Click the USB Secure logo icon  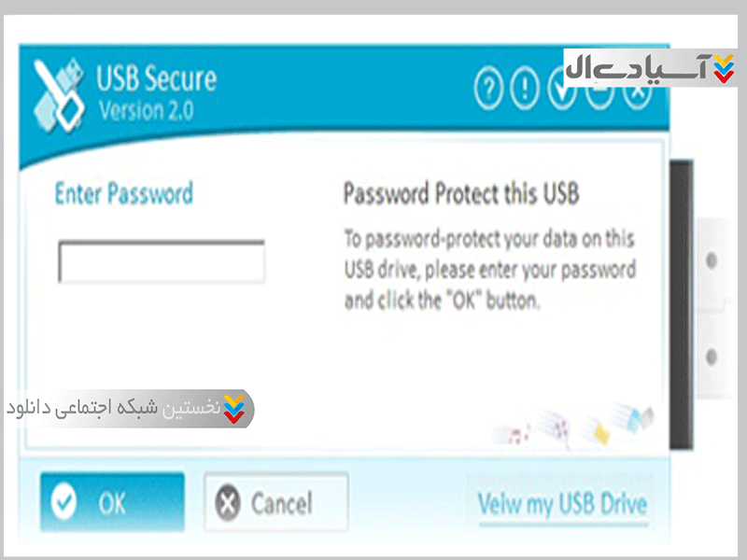point(59,95)
